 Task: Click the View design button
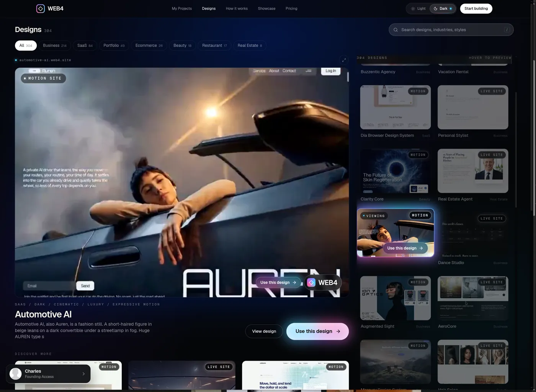(264, 332)
